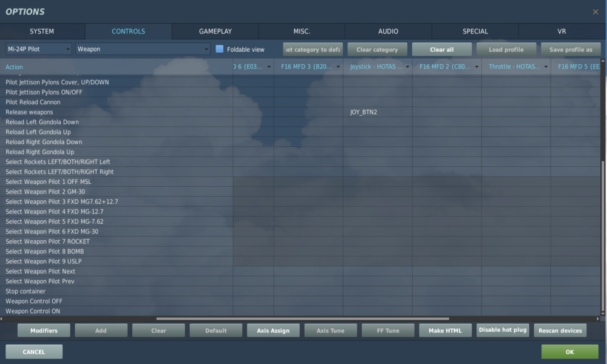Open the SPECIAL tab
This screenshot has height=364, width=607.
click(475, 32)
